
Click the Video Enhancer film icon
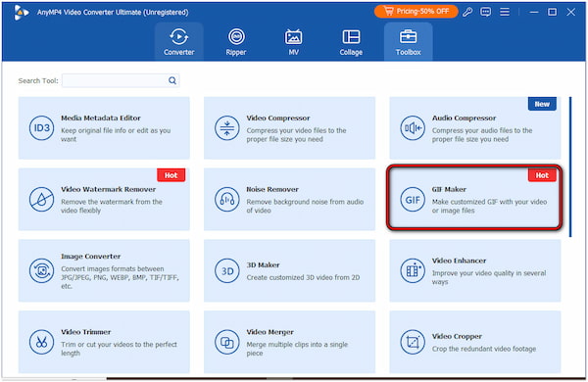[413, 270]
